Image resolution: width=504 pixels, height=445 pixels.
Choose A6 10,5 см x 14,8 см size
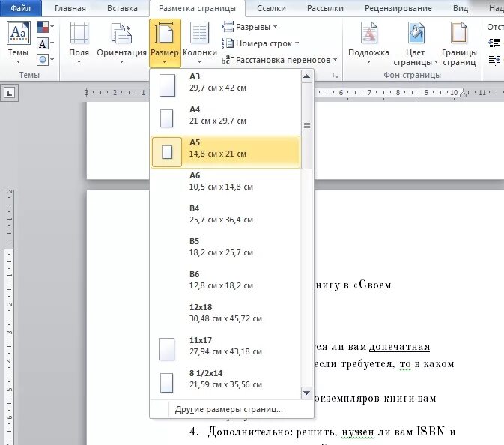[x=225, y=184]
